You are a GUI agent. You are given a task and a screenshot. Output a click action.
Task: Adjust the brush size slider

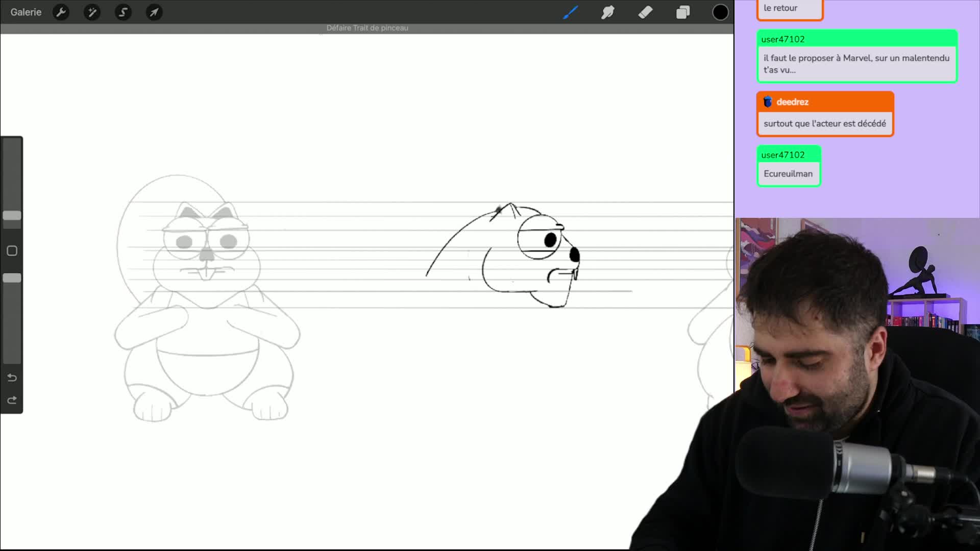(12, 215)
